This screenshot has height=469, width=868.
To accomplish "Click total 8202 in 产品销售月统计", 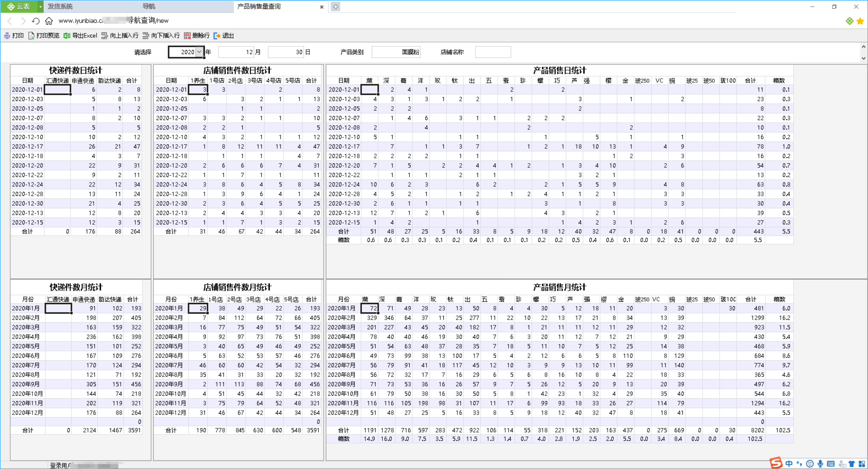I will [x=757, y=431].
